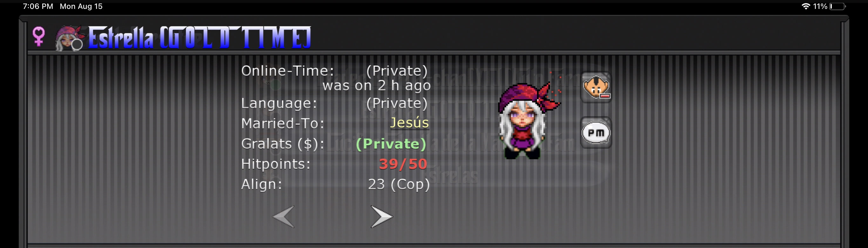Click the Married-To label
This screenshot has height=248, width=868.
[x=283, y=124]
